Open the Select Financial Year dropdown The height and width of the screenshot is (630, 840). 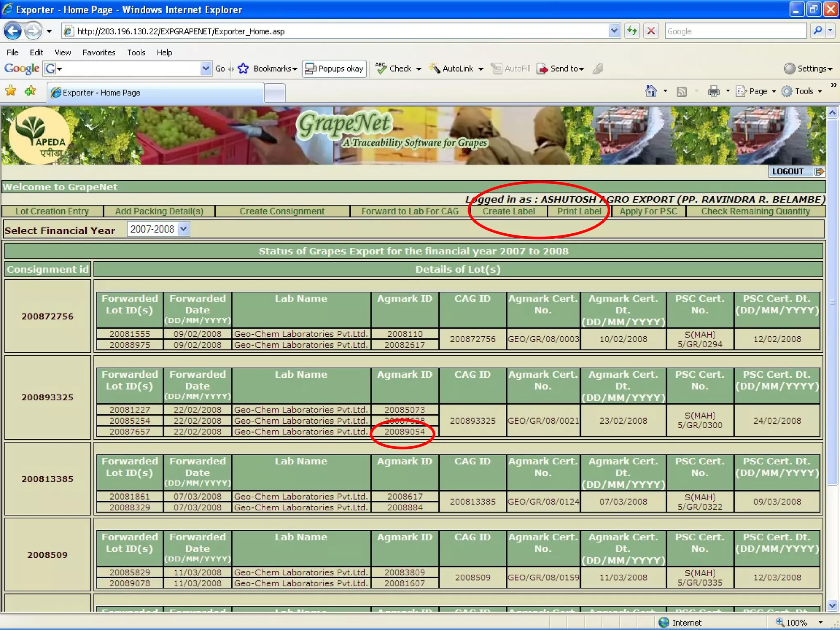coord(183,229)
